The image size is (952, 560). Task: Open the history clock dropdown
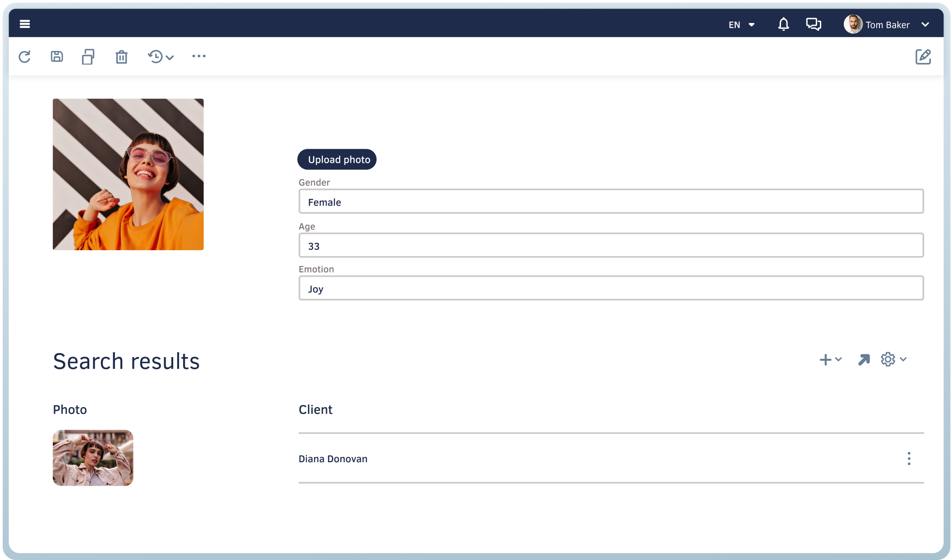click(161, 57)
